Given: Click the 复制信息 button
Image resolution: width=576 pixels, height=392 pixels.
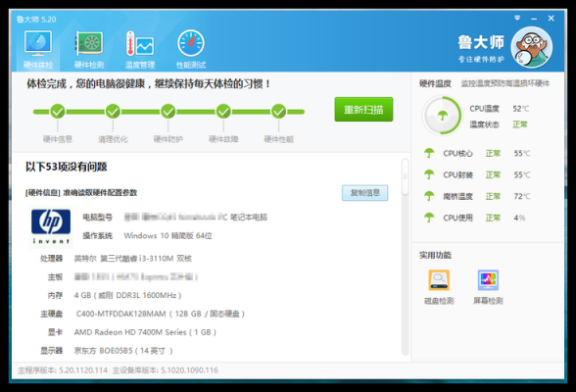Looking at the screenshot, I should coord(364,193).
